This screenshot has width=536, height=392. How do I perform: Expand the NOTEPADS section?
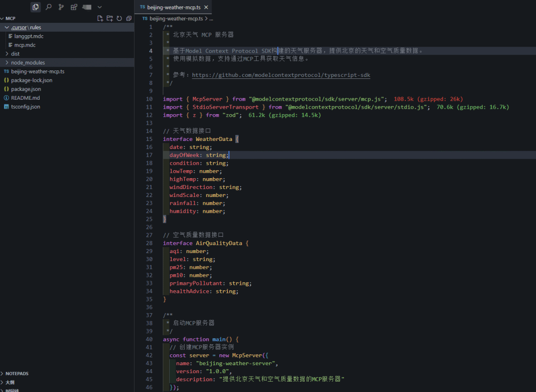click(x=2, y=374)
